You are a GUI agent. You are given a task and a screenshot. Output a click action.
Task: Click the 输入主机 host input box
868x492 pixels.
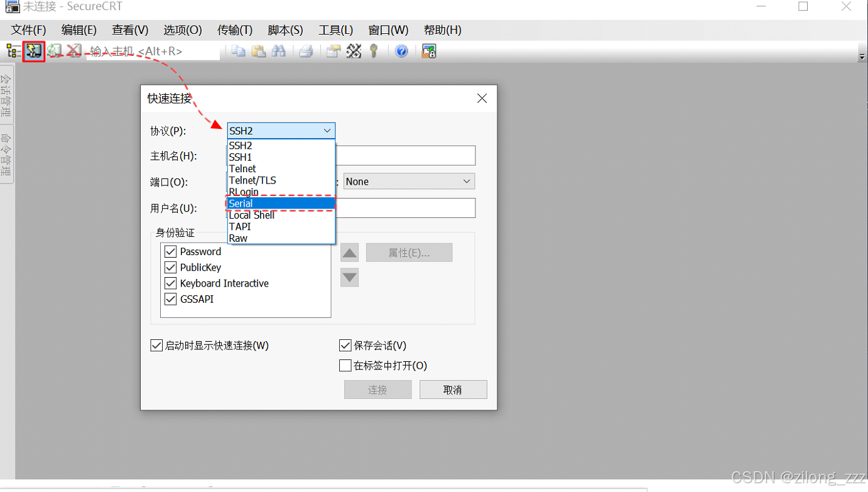tap(153, 52)
